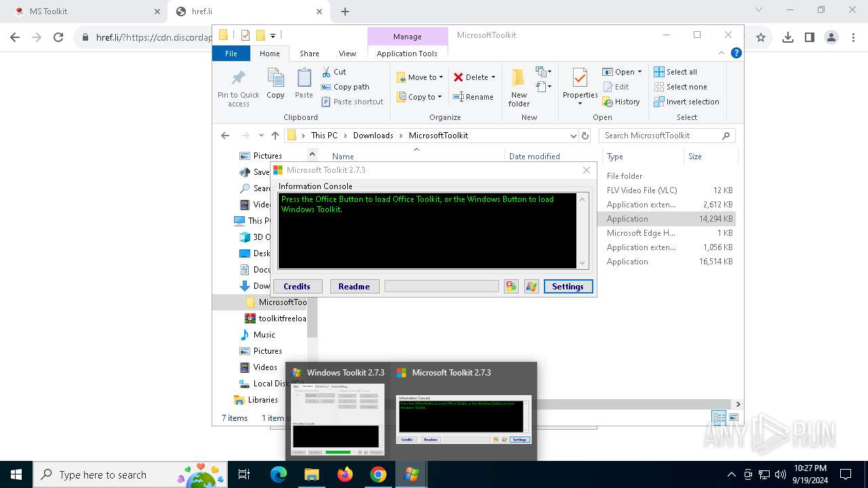
Task: Open the Move to dropdown
Action: pyautogui.click(x=420, y=77)
